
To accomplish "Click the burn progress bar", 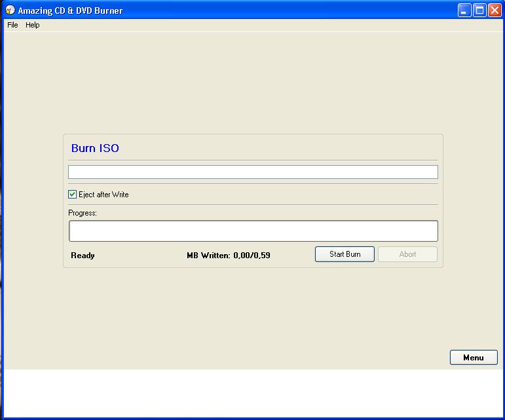I will 253,231.
